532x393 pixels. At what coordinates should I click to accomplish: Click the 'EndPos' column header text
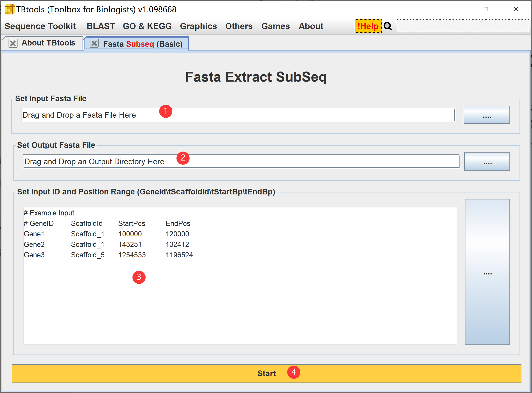178,223
